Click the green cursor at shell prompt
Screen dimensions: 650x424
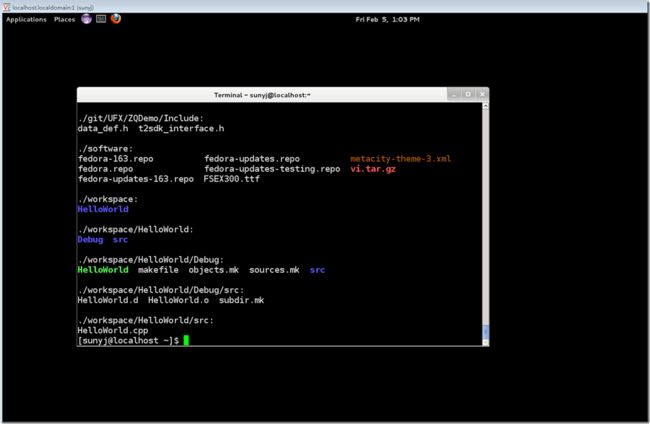point(186,340)
